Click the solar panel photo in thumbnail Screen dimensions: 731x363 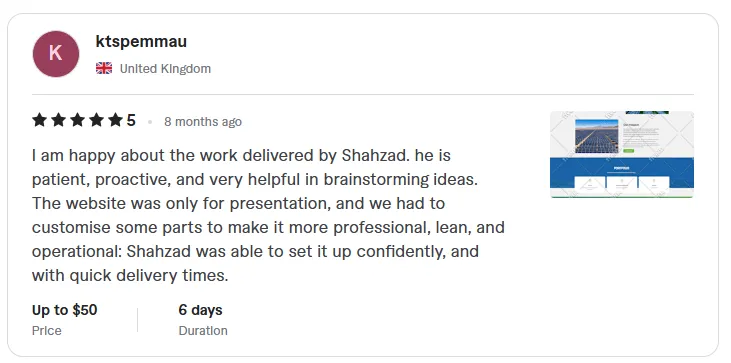597,136
